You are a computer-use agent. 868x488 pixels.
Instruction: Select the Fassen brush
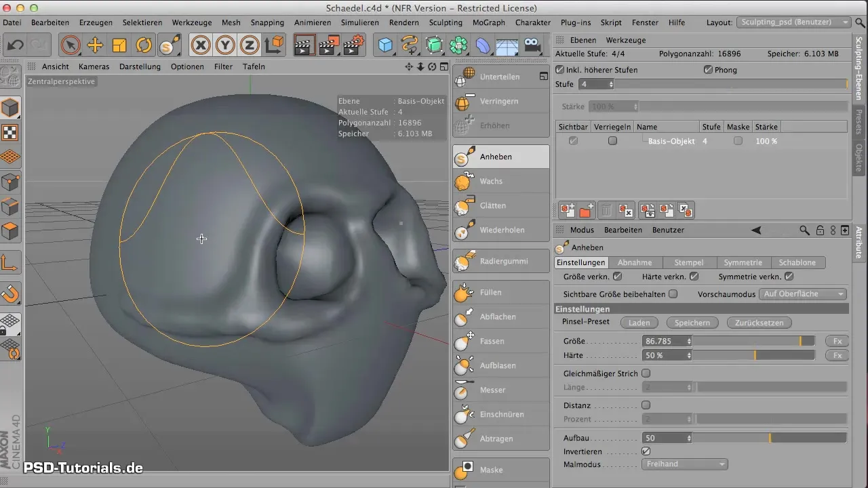[x=501, y=341]
